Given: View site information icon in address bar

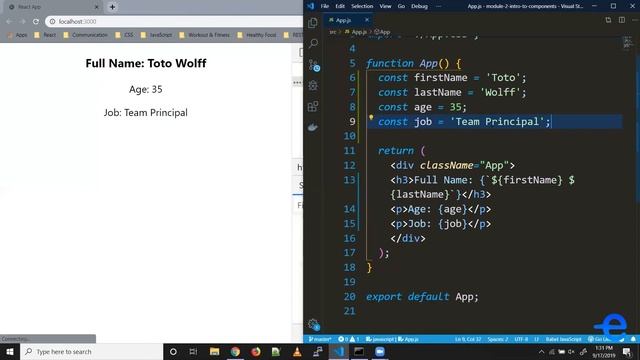Looking at the screenshot, I should [52, 21].
